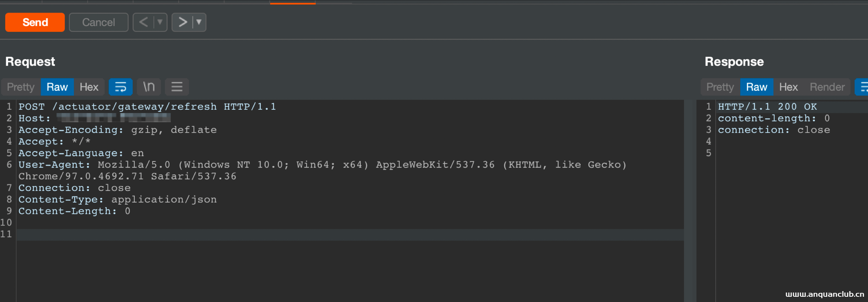Open Request editor hamburger options menu
868x302 pixels.
click(177, 87)
